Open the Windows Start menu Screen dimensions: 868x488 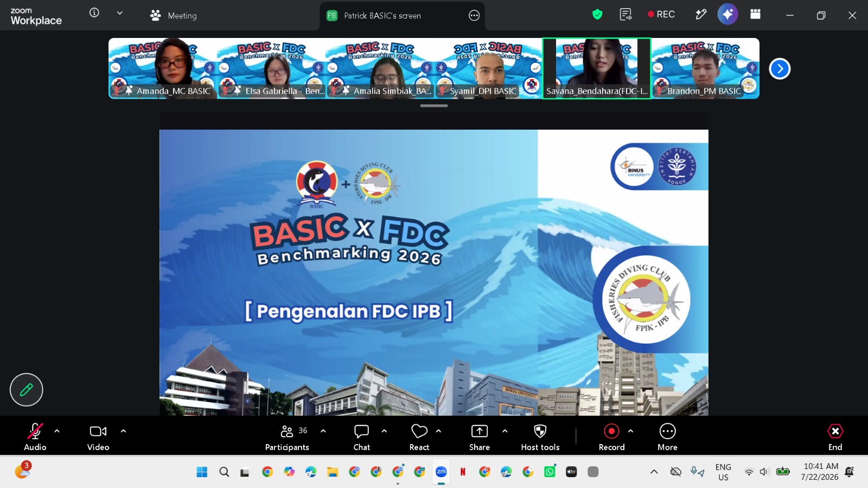click(x=202, y=472)
